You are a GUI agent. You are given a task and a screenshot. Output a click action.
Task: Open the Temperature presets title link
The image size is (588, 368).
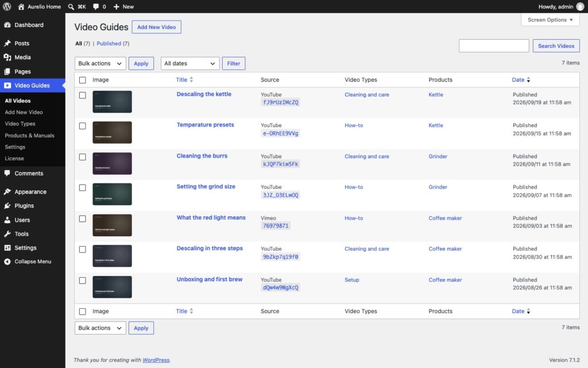pyautogui.click(x=205, y=125)
